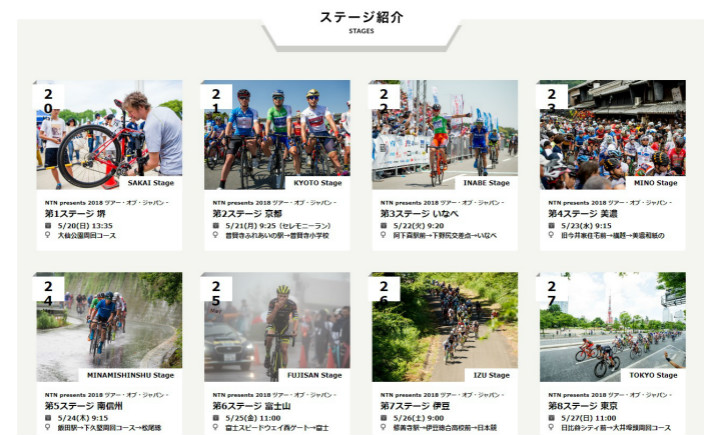Image resolution: width=704 pixels, height=435 pixels.
Task: Open the TOKYO Stage photo thumbnail
Action: point(613,327)
